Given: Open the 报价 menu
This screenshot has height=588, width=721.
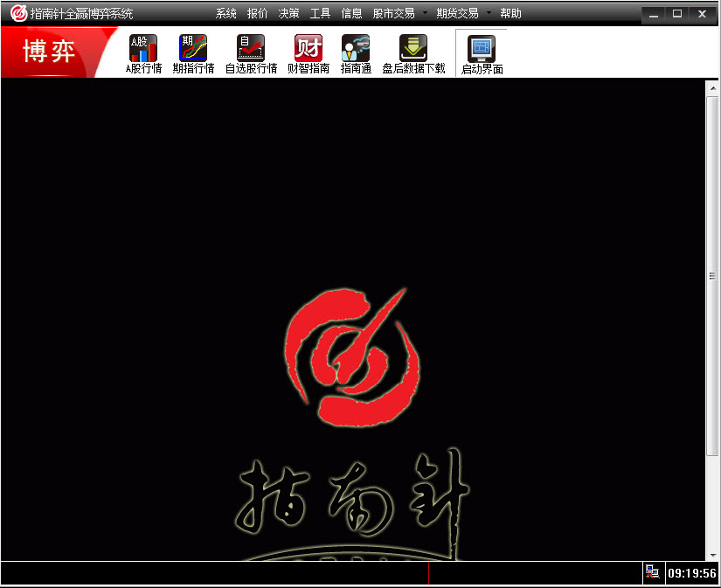Looking at the screenshot, I should click(x=258, y=13).
